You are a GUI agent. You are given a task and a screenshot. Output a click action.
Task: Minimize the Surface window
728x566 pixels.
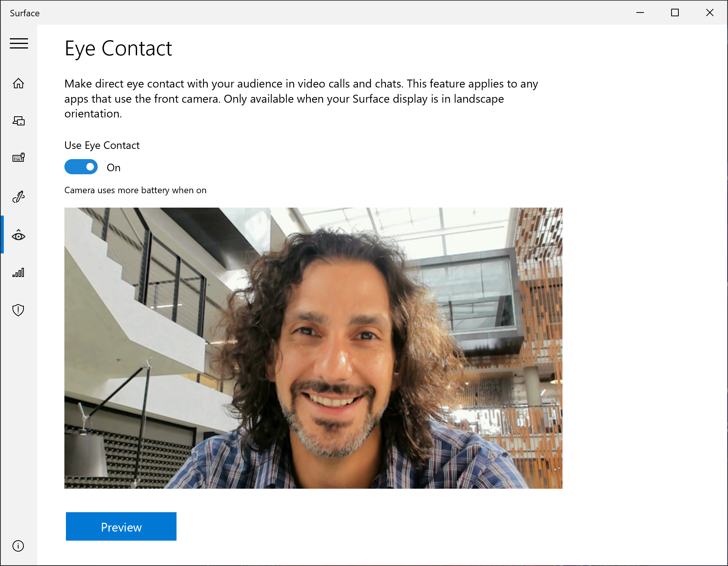tap(640, 13)
